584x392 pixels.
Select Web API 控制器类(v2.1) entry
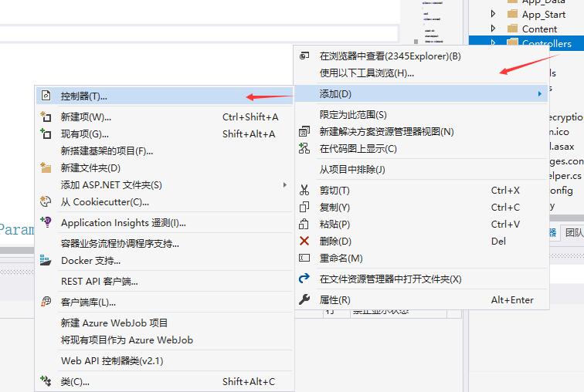coord(112,361)
